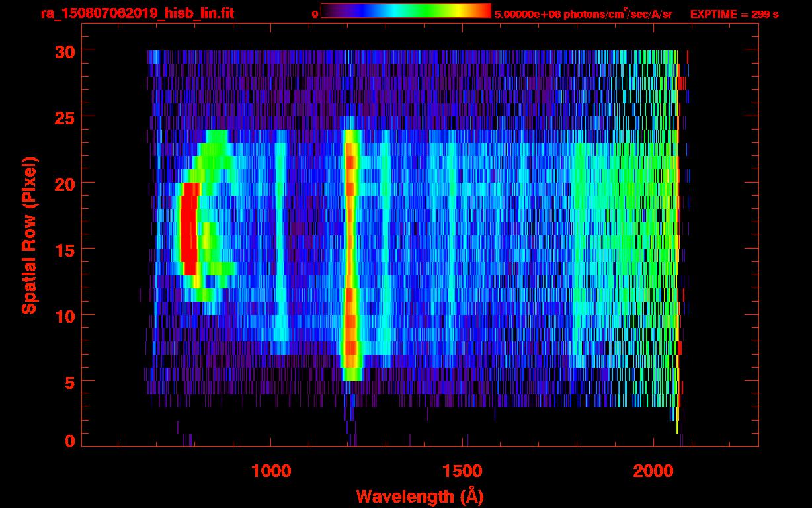Click the y-axis tick label 15
The width and height of the screenshot is (812, 508).
click(x=64, y=249)
